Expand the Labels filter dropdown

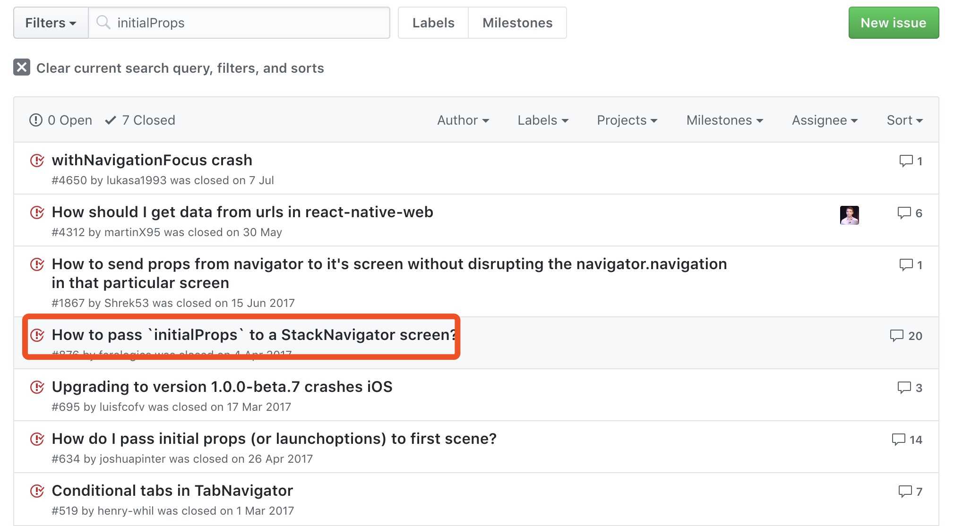[542, 119]
